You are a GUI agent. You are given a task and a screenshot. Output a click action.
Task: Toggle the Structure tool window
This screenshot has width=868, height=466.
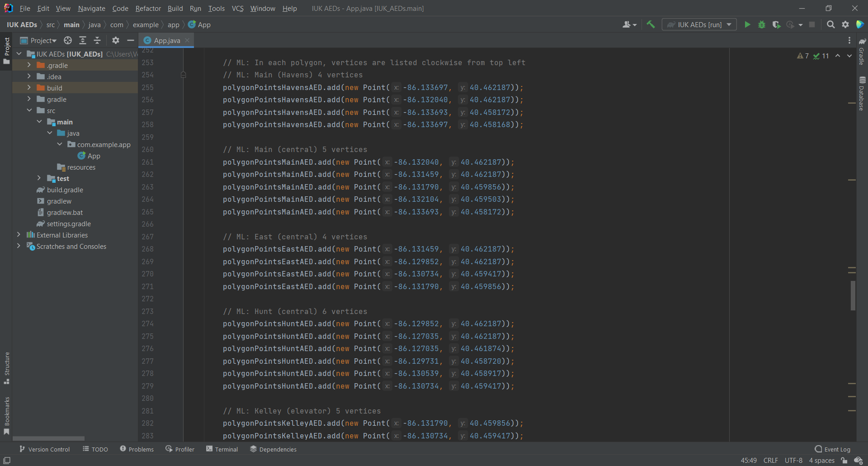click(6, 367)
